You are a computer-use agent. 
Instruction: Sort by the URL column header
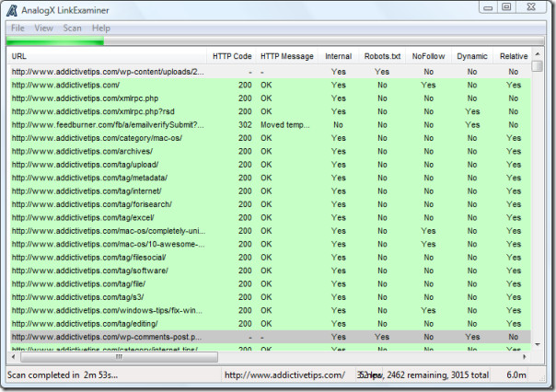click(107, 56)
